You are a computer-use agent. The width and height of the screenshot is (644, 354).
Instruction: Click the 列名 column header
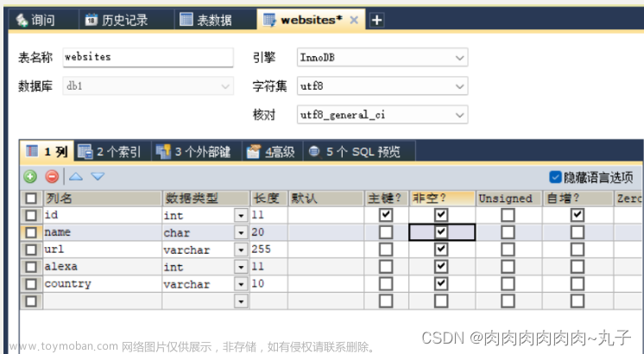102,199
